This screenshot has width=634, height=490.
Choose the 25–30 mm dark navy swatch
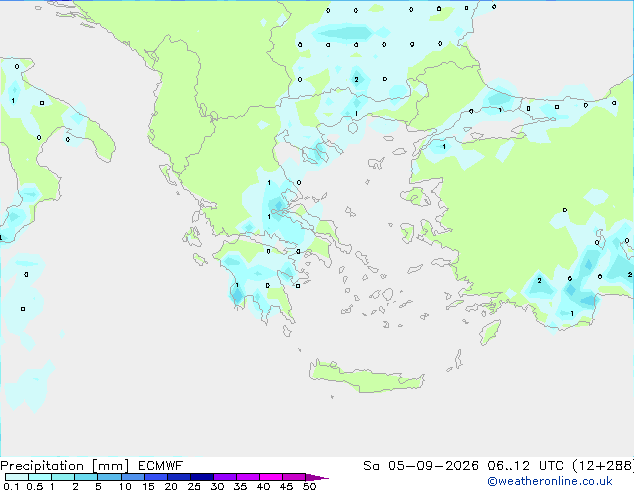201,477
